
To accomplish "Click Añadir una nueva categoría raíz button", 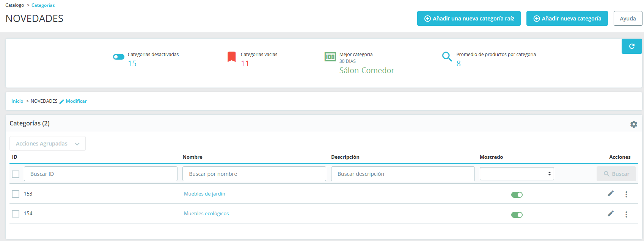I will coord(469,19).
